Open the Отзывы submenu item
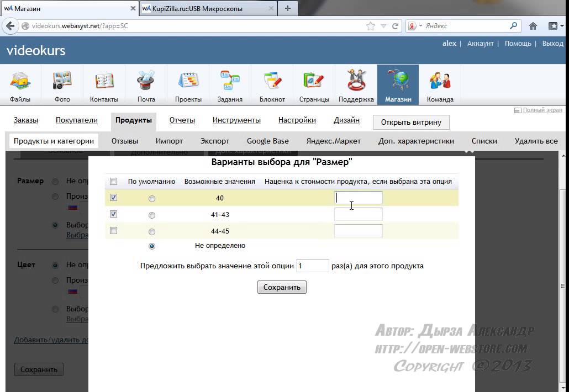 click(x=124, y=141)
